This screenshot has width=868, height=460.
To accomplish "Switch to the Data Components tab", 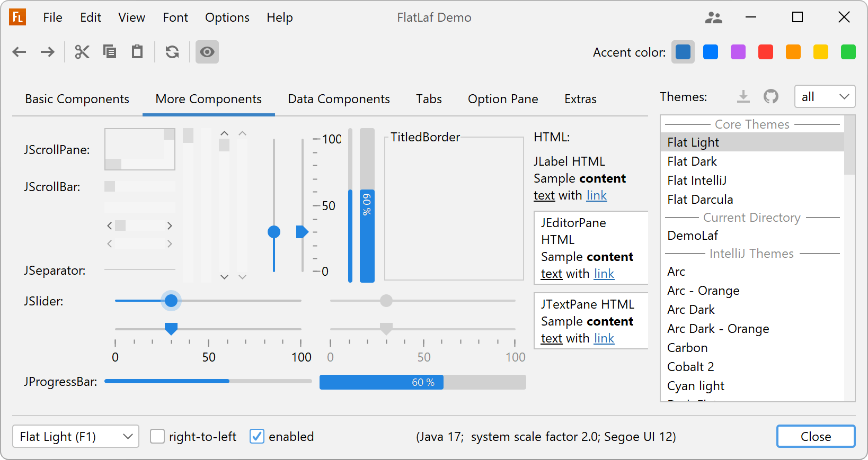I will pos(339,99).
